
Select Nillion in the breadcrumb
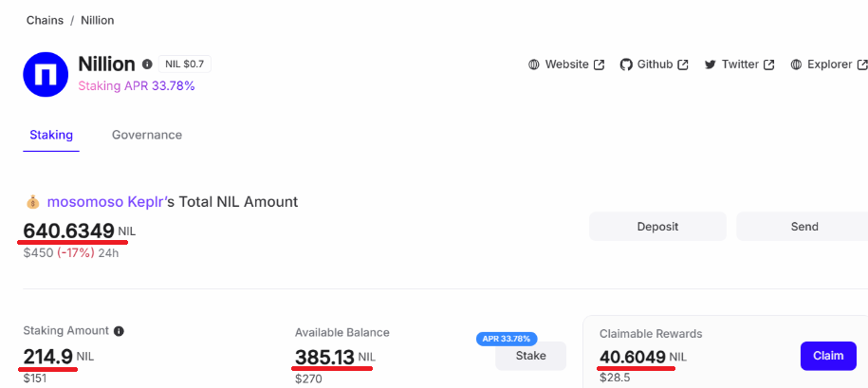98,21
